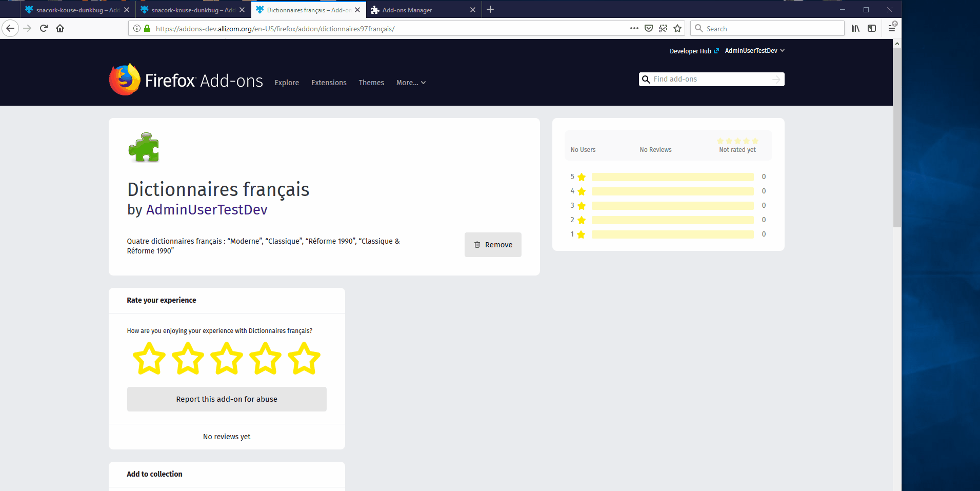
Task: Open the page actions ellipsis menu
Action: click(634, 29)
